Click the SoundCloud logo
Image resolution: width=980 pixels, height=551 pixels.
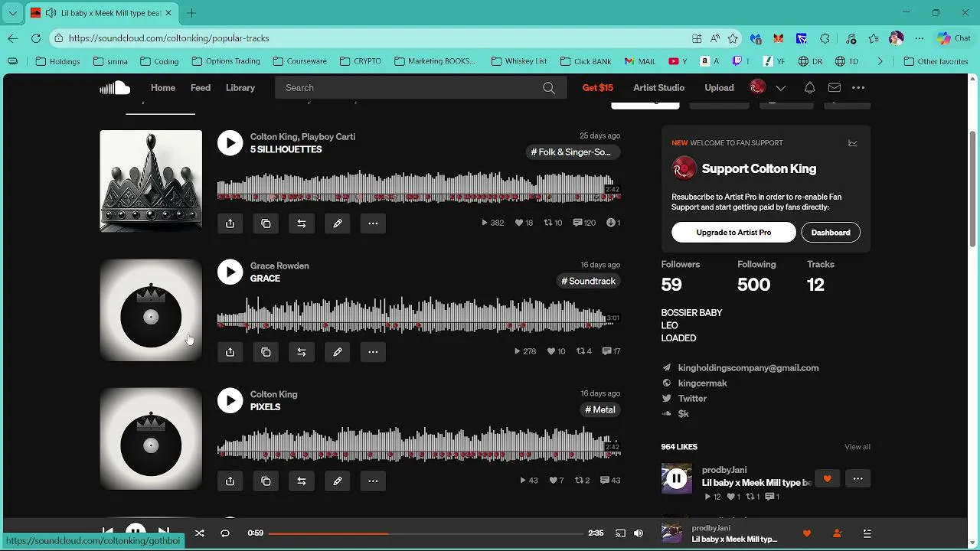tap(115, 88)
